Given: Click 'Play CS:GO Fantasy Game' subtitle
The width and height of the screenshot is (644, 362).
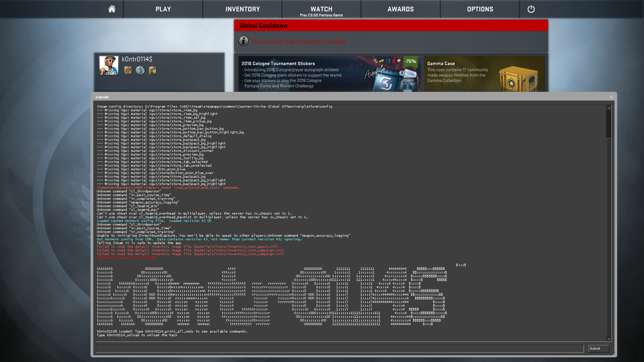Looking at the screenshot, I should 321,15.
